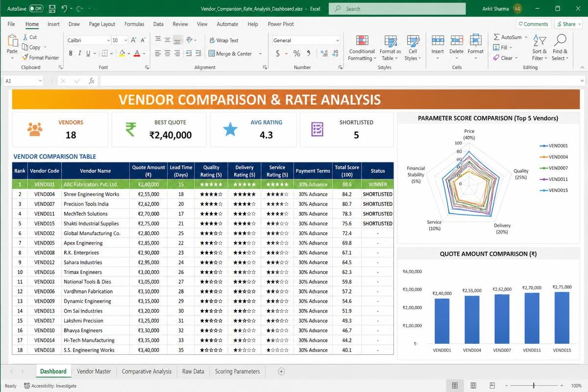The image size is (588, 392).
Task: Apply Bold formatting
Action: point(71,53)
